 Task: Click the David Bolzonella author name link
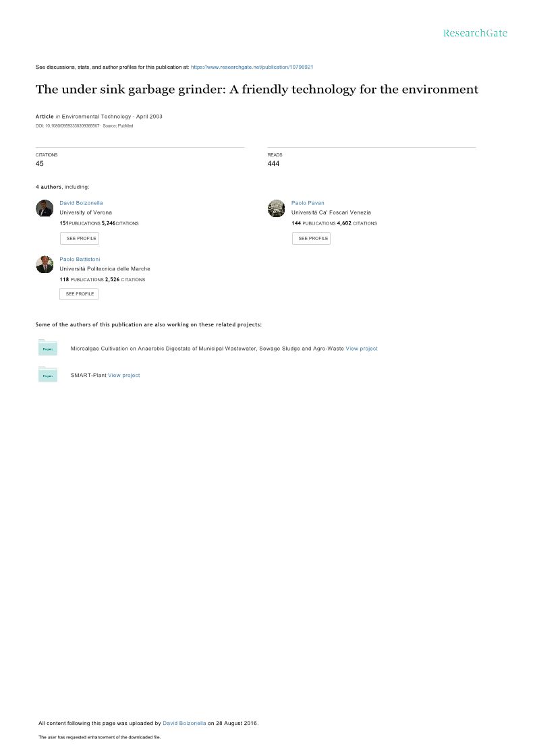point(81,203)
